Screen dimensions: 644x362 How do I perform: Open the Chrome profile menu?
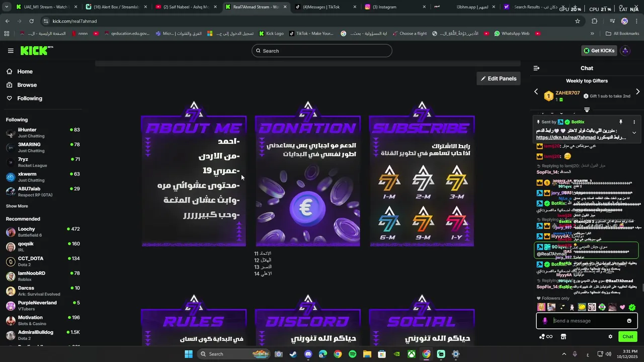pyautogui.click(x=624, y=21)
